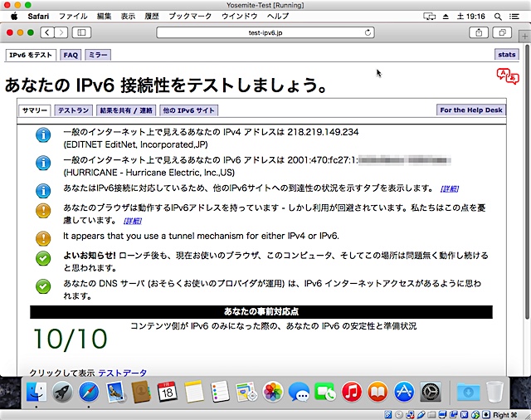
Task: Open yellow Notes app in Dock
Action: point(193,392)
